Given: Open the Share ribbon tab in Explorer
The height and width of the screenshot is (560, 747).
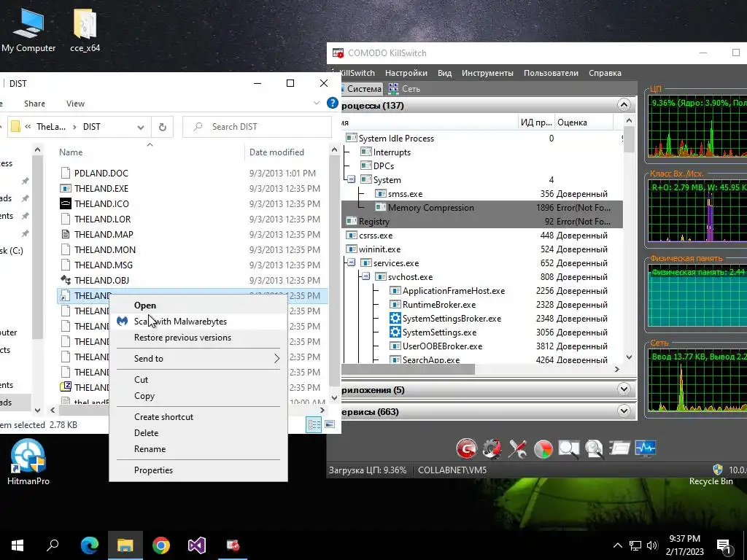Looking at the screenshot, I should [x=34, y=104].
